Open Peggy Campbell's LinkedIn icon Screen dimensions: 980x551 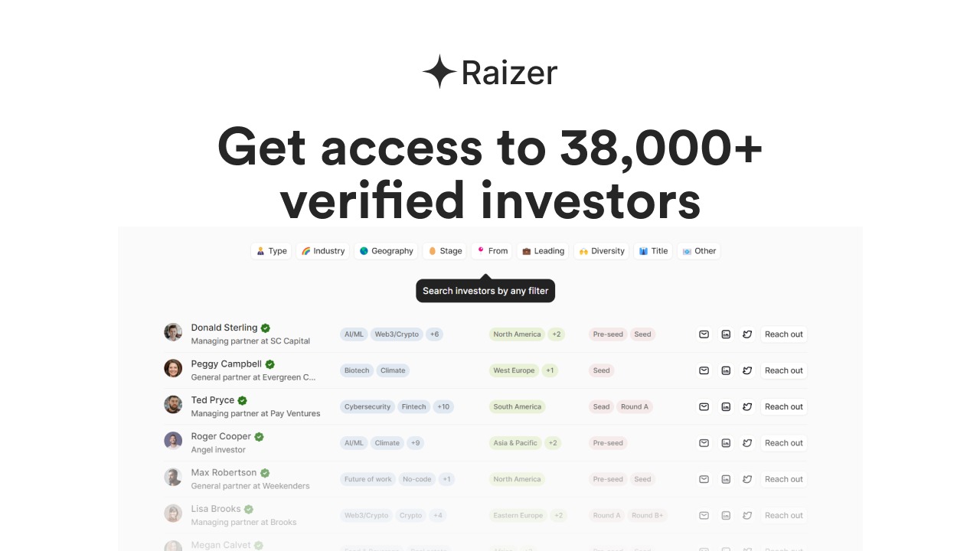(726, 370)
